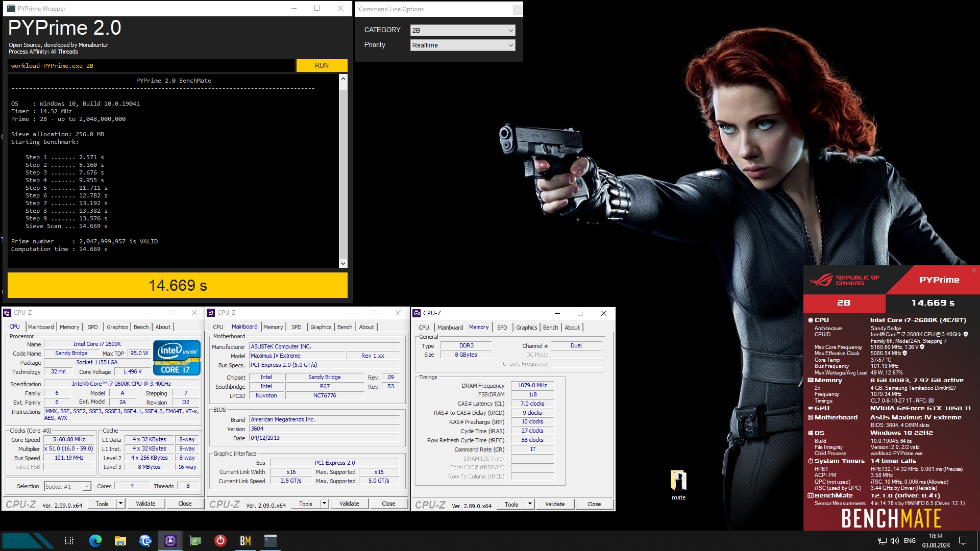Screen dimensions: 980x551
Task: Click the yellow 14.669 s result bar
Action: (178, 285)
